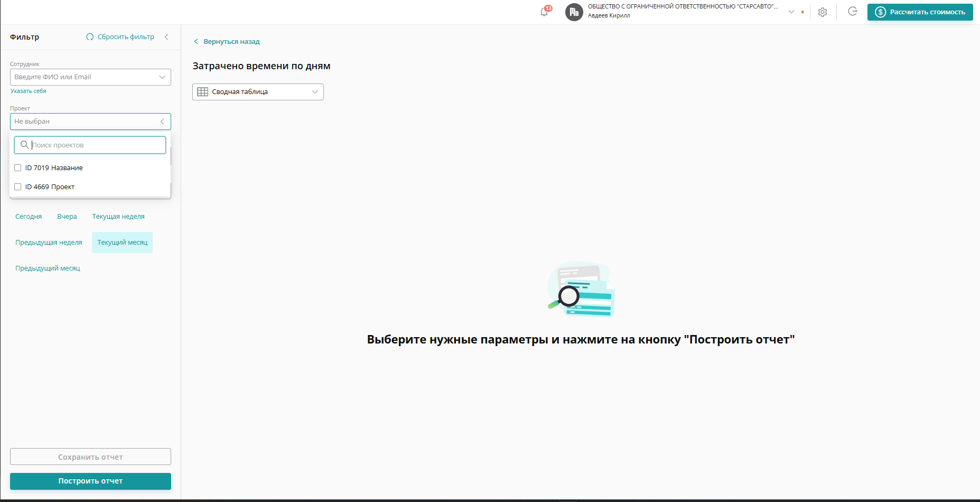Open the Сводная таблица dropdown
The height and width of the screenshot is (502, 980).
pyautogui.click(x=258, y=91)
